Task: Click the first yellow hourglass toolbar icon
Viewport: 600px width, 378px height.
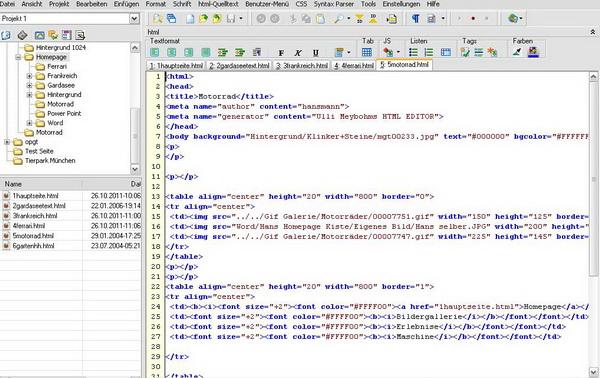Action: [x=359, y=18]
